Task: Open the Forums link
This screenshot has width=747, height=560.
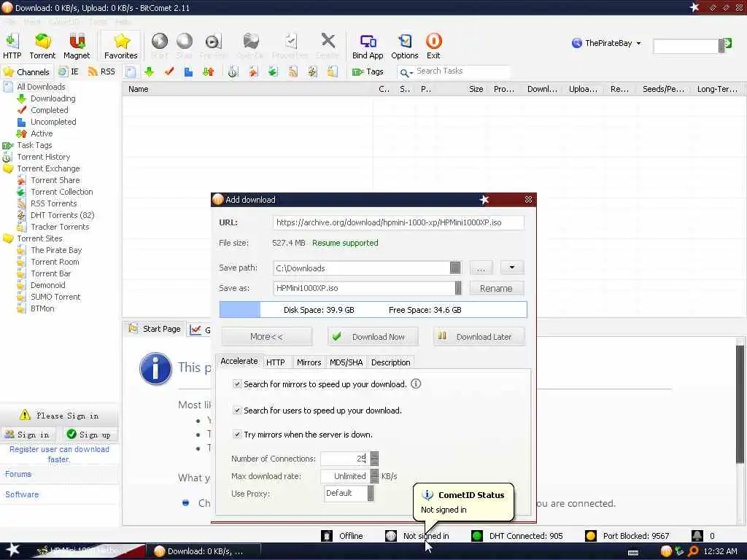Action: [x=18, y=474]
